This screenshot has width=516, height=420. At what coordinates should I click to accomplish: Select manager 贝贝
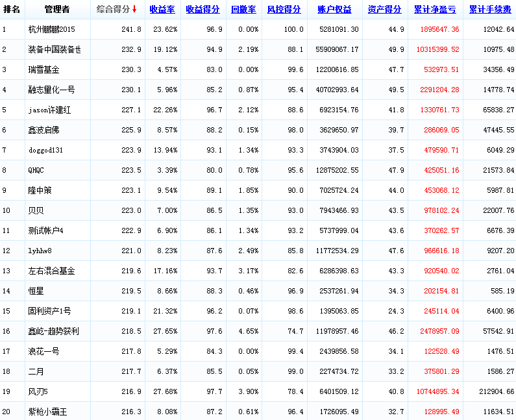pos(36,210)
